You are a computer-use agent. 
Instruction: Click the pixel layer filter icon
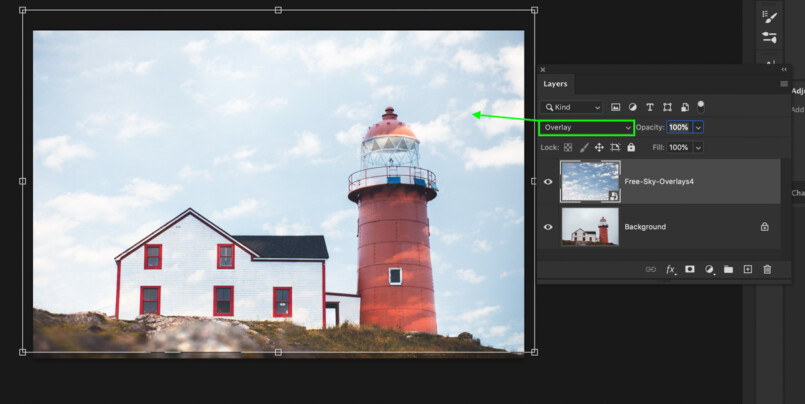pyautogui.click(x=616, y=107)
